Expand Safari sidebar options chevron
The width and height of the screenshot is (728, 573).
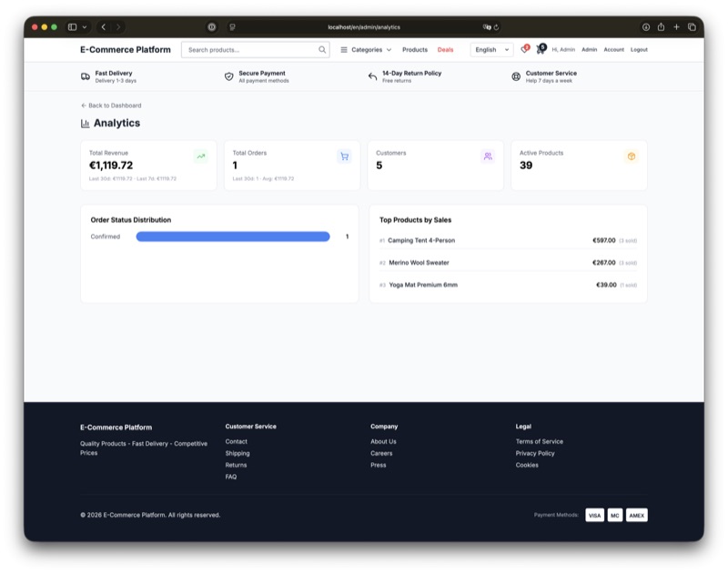tap(85, 27)
